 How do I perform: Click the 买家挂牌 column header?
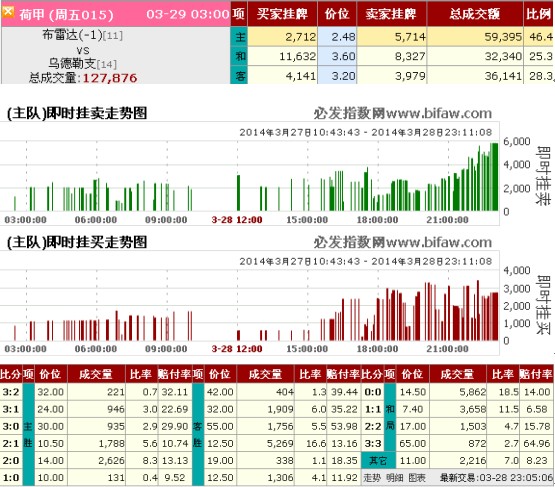click(x=282, y=14)
